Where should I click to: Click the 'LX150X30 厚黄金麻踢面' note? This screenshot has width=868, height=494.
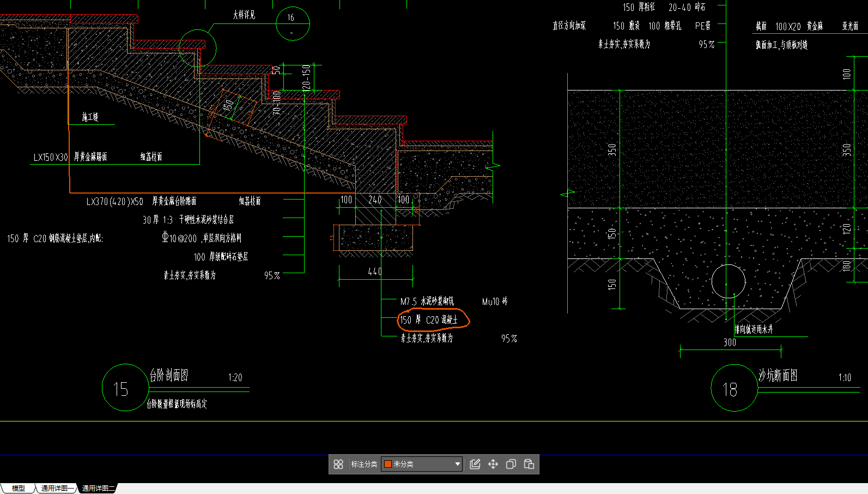pos(70,157)
